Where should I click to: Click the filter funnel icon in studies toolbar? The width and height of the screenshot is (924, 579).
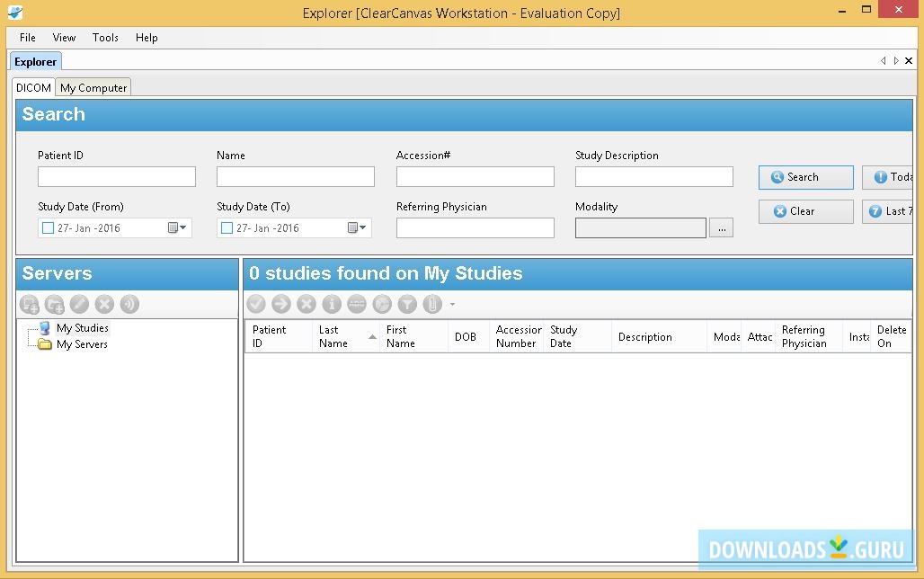[x=407, y=304]
